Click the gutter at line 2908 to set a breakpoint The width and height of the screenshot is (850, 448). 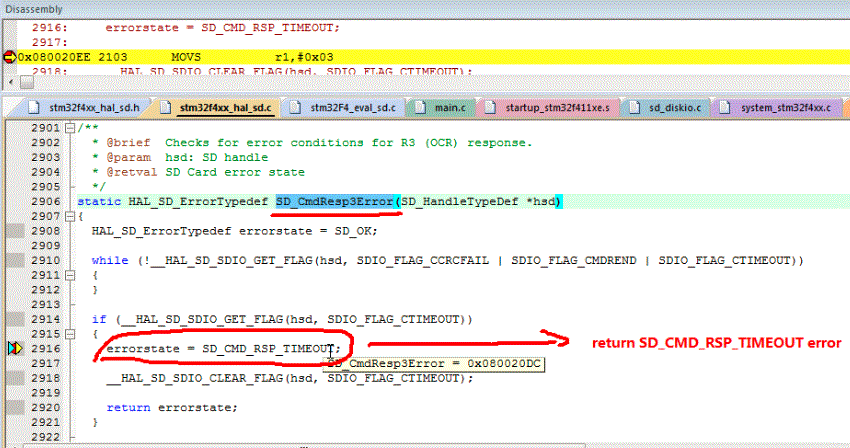click(x=15, y=231)
